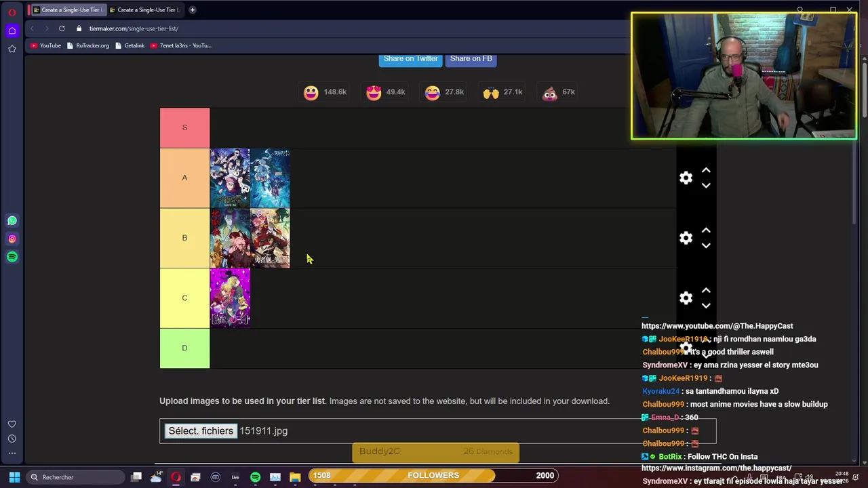Select the red S tier label
The height and width of the screenshot is (488, 868).
tap(184, 127)
